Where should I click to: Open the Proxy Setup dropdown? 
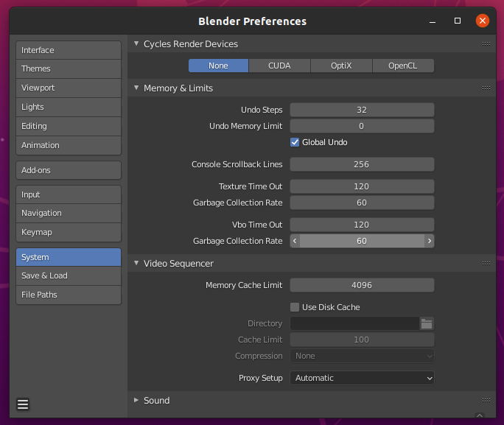(x=362, y=378)
